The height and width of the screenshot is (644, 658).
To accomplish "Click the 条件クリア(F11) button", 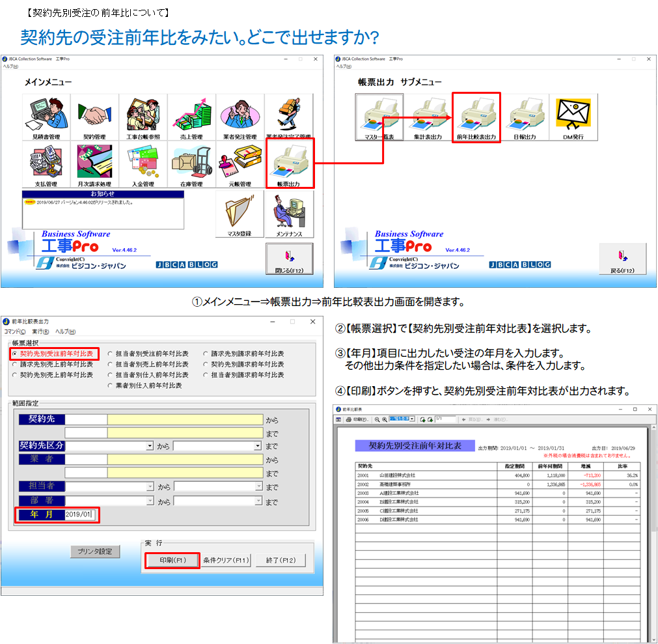I will (x=225, y=560).
